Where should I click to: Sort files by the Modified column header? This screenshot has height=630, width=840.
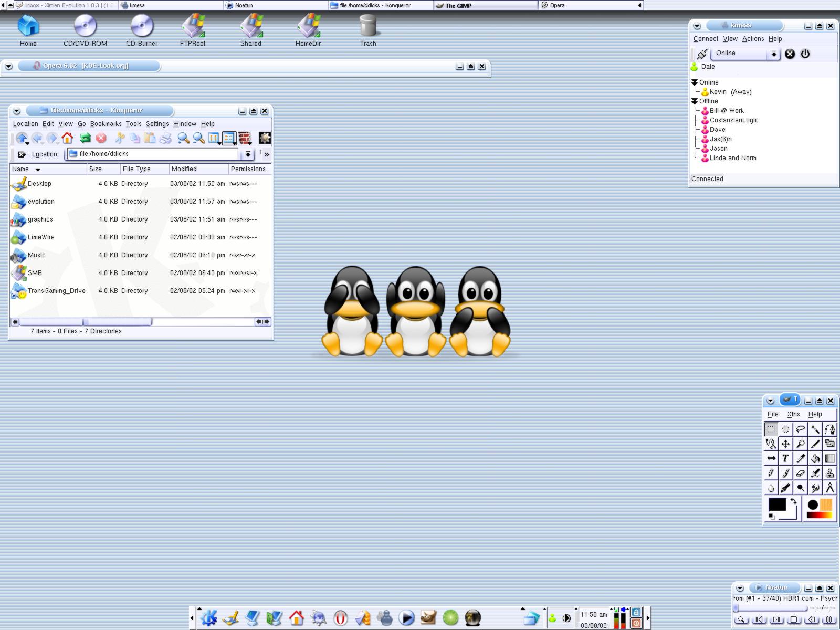click(198, 169)
